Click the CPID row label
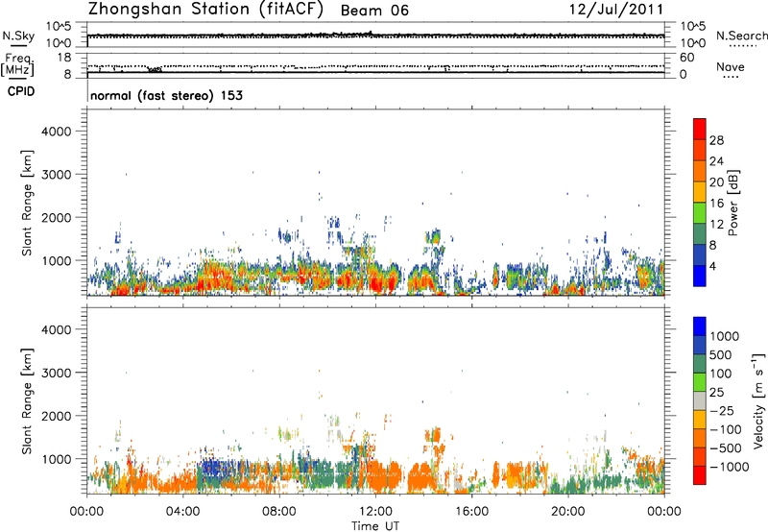This screenshot has width=768, height=532. pos(21,91)
